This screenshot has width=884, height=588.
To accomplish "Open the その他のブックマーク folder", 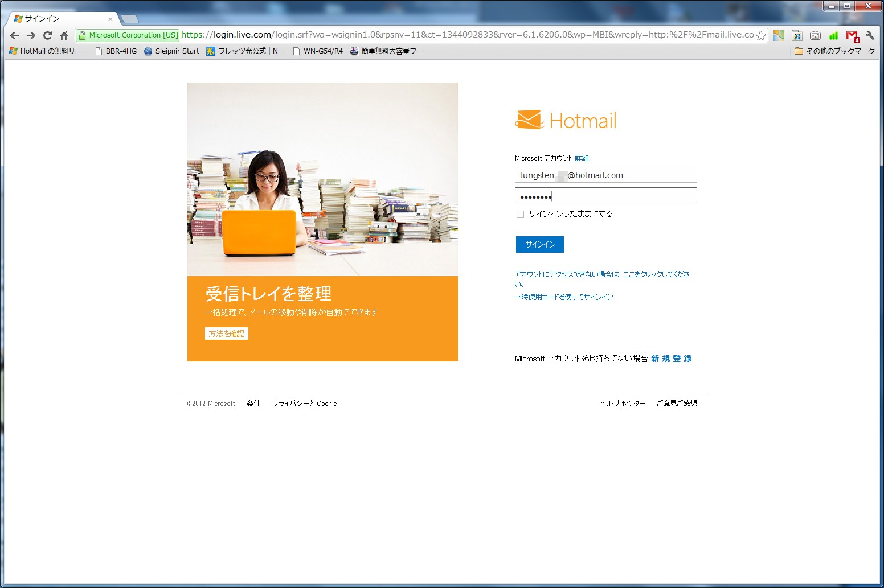I will tap(835, 51).
